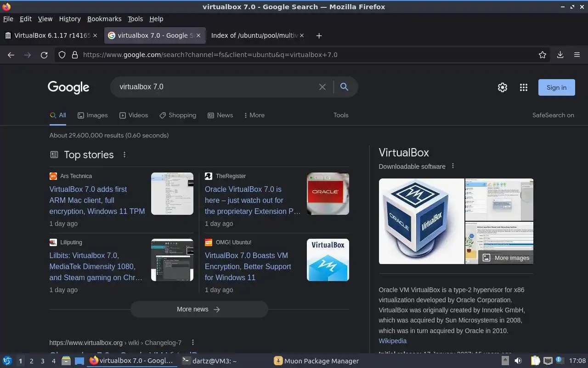Open the three-dot menu beside the Changelog-7 result

pos(193,342)
